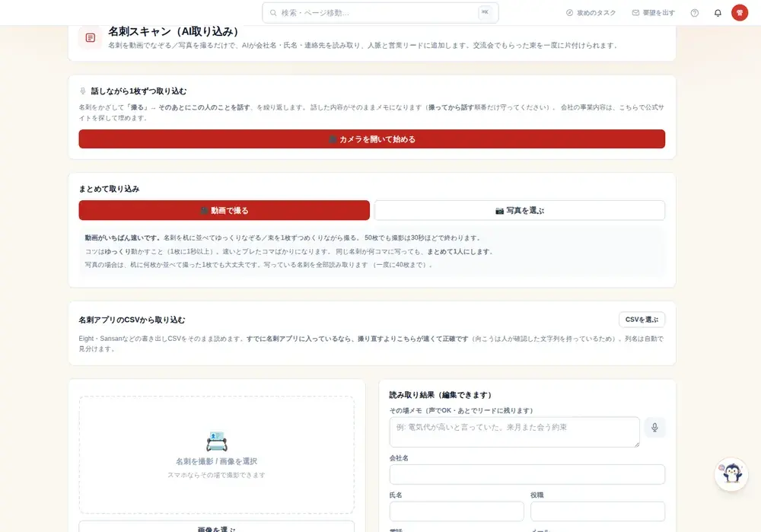This screenshot has height=532, width=761.
Task: Click the 役職 input field
Action: click(598, 511)
